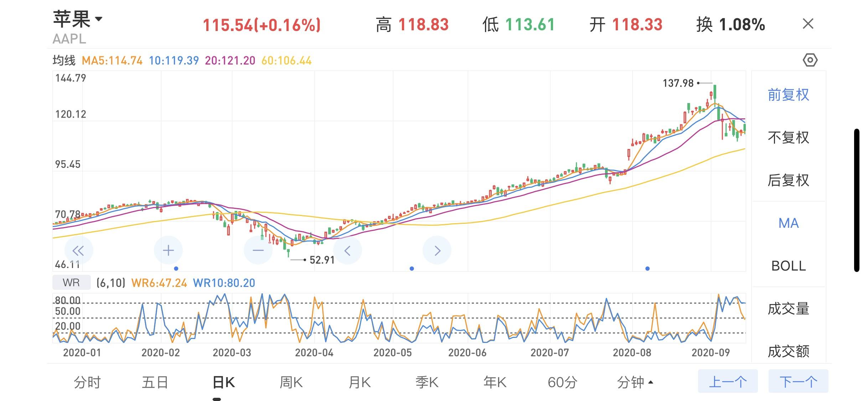Image resolution: width=868 pixels, height=401 pixels.
Task: Select 不复权 no adjustment option
Action: 788,138
